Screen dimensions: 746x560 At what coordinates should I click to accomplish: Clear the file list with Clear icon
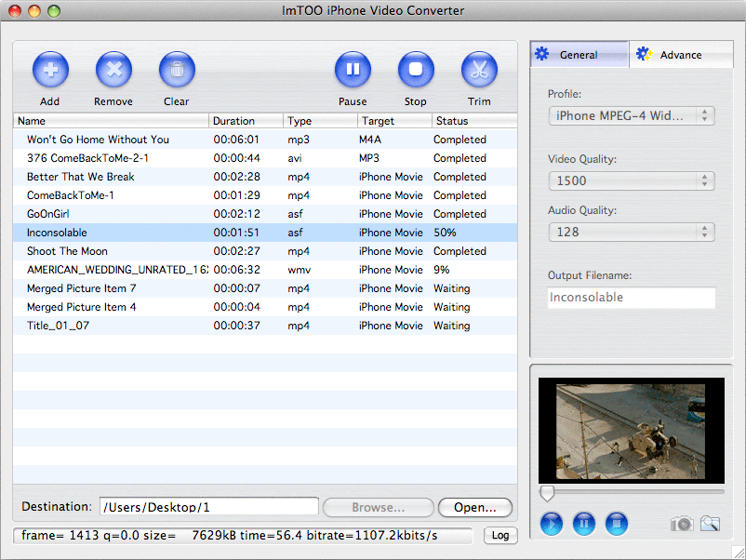coord(177,70)
